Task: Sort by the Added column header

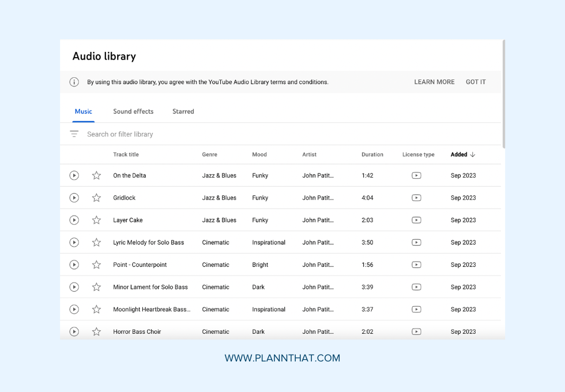Action: [x=463, y=154]
